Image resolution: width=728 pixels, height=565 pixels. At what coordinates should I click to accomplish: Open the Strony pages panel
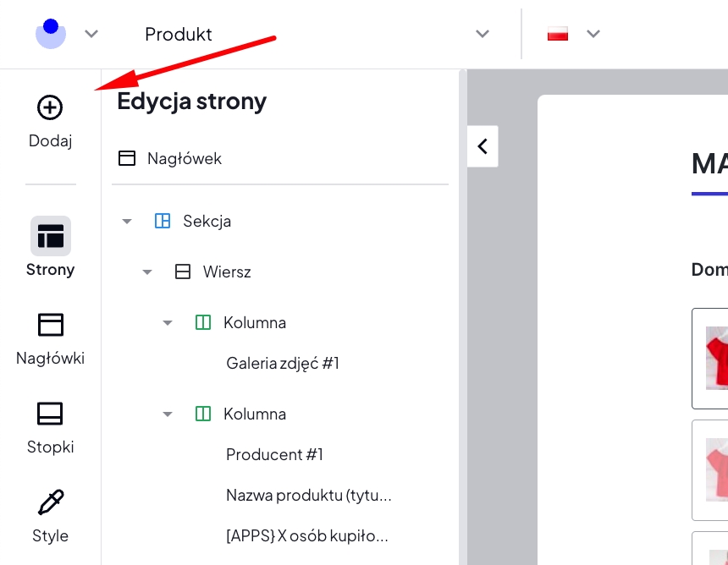click(x=51, y=237)
